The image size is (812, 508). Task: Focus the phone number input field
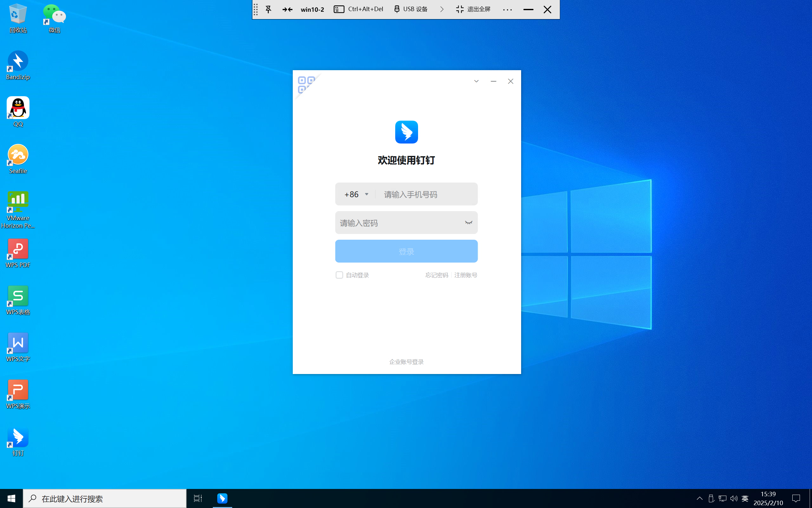pyautogui.click(x=426, y=194)
